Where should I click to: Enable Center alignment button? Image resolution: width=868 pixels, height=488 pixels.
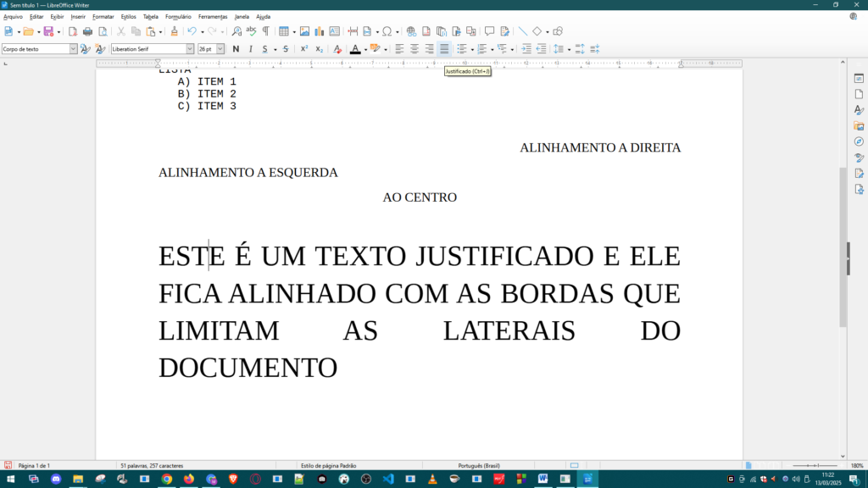(415, 49)
